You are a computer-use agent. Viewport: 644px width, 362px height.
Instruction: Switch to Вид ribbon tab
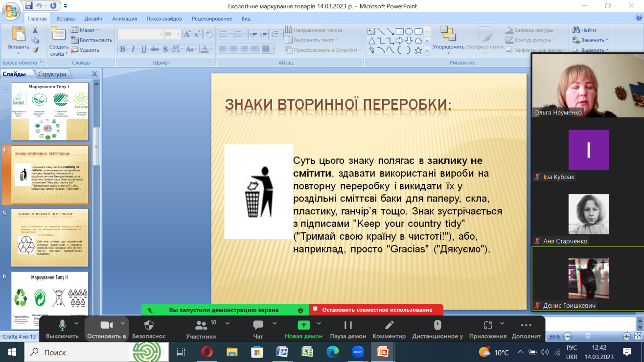pyautogui.click(x=246, y=19)
